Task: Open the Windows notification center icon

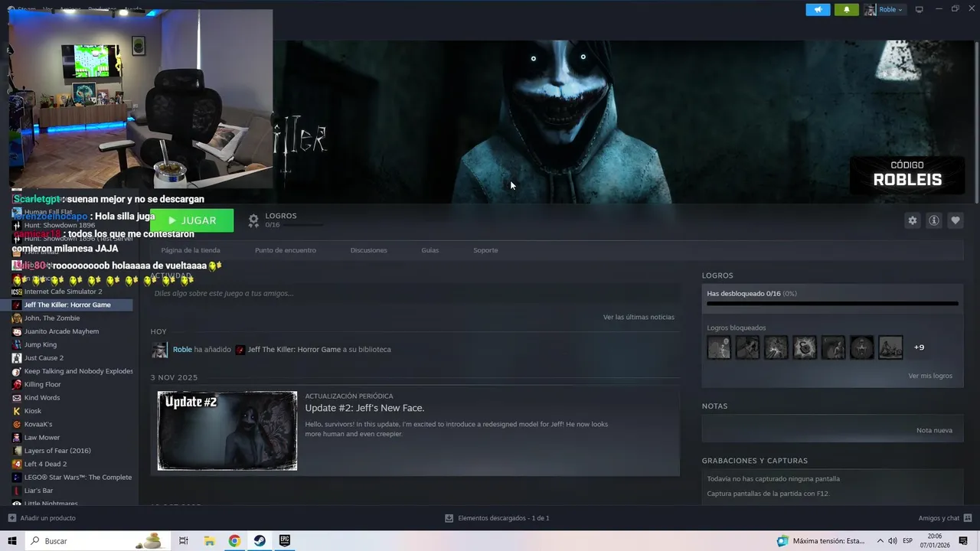Action: pyautogui.click(x=963, y=541)
